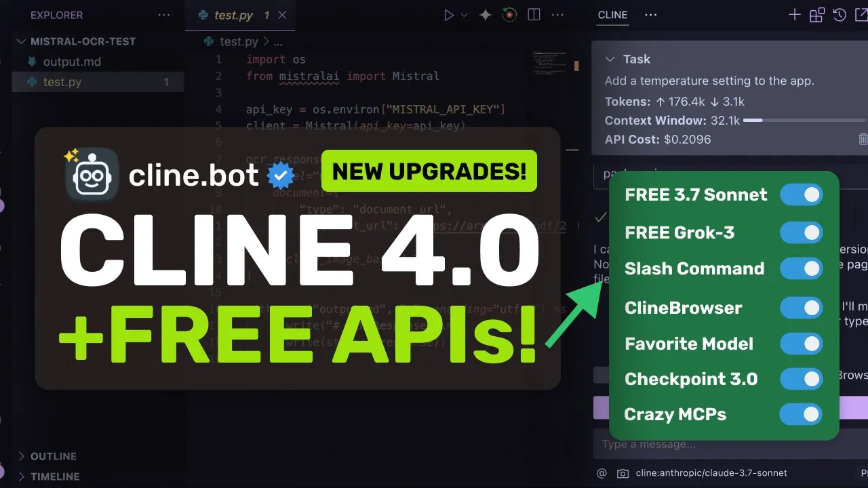Run the Python file with play icon
Viewport: 868px width, 488px height.
(448, 15)
